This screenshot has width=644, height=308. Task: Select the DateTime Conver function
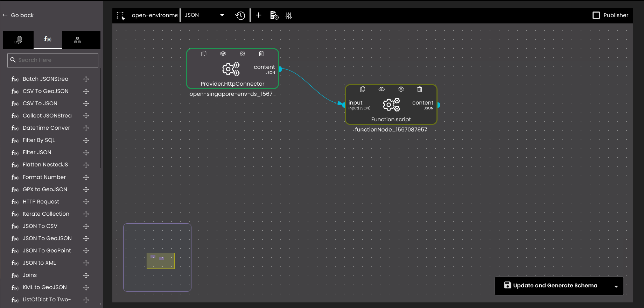tap(46, 128)
